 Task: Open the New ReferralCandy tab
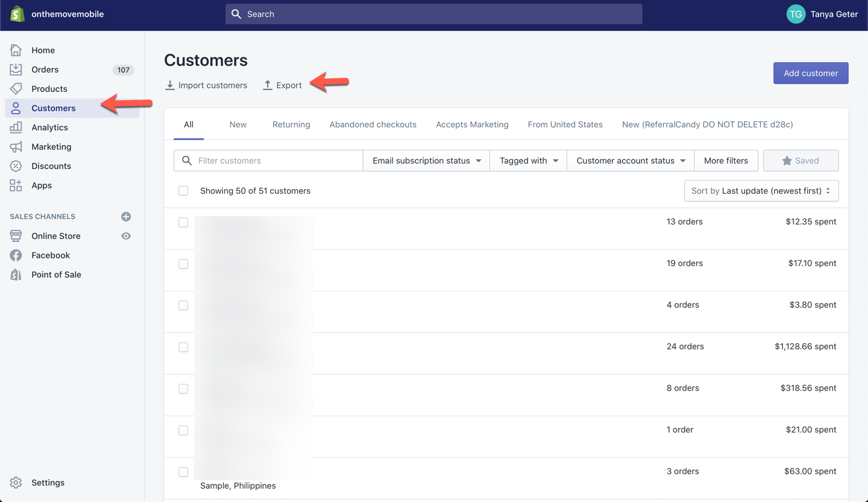[x=708, y=124]
